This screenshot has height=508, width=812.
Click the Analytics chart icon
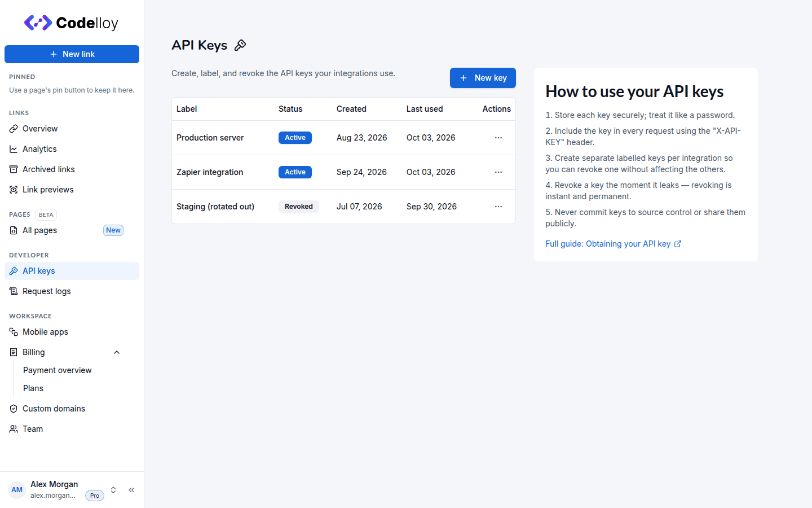pyautogui.click(x=14, y=149)
